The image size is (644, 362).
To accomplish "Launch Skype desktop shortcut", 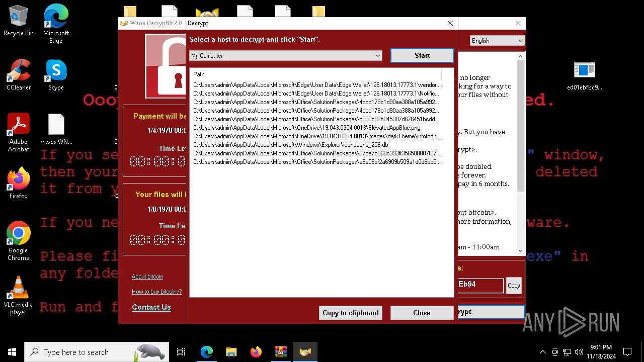I will click(56, 75).
